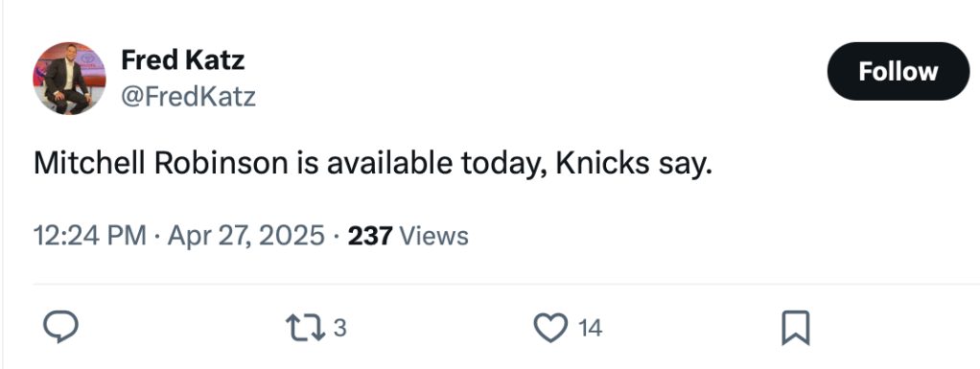
Task: Follow Fred Katz with the Follow button
Action: (x=898, y=71)
